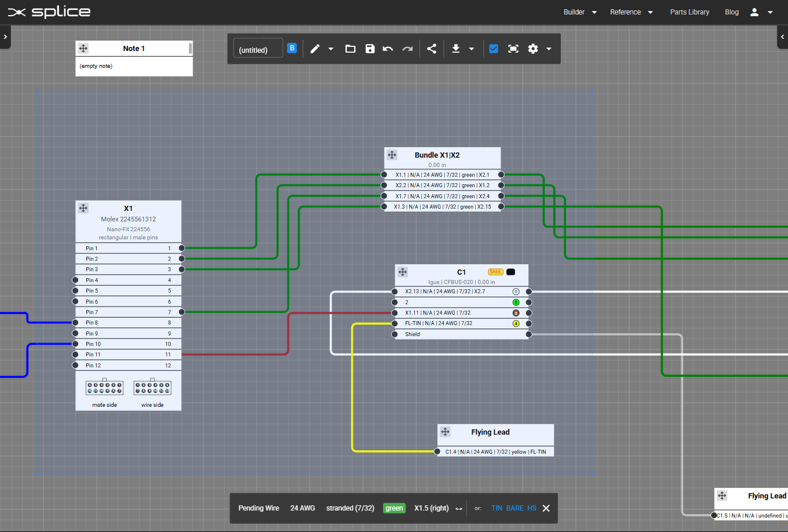The image size is (788, 532).
Task: Click the fit-to-screen frame icon
Action: (513, 49)
